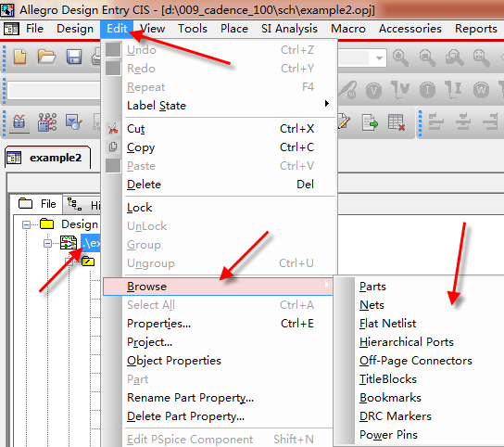This screenshot has width=504, height=447.
Task: Click the Zoom All magnifier icon
Action: [482, 58]
